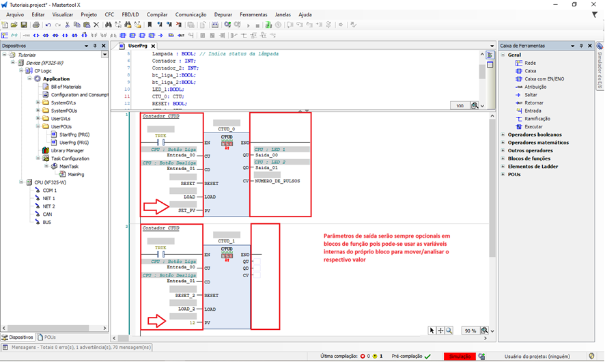Pin the Dispositivos panel with auto-hide
The image size is (605, 364).
[x=96, y=46]
